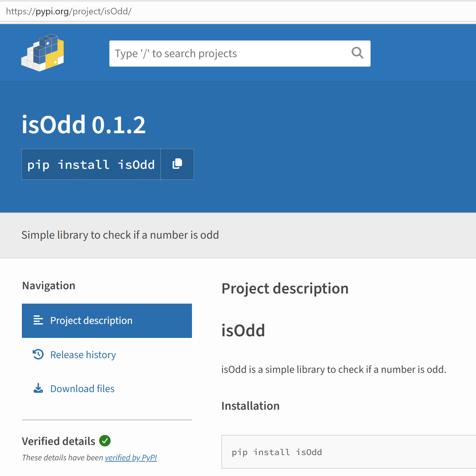Screen dimensions: 476x476
Task: Click the magnifying glass search button
Action: point(357,53)
